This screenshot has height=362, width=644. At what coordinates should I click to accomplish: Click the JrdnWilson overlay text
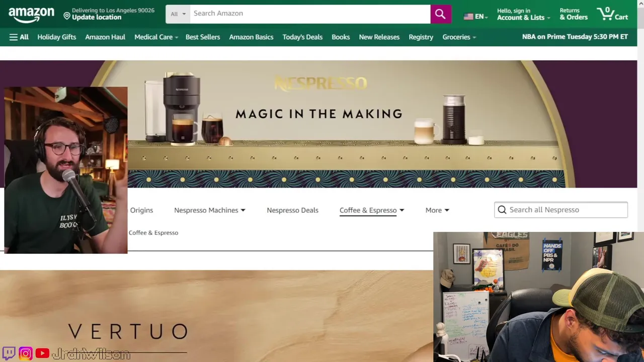91,354
